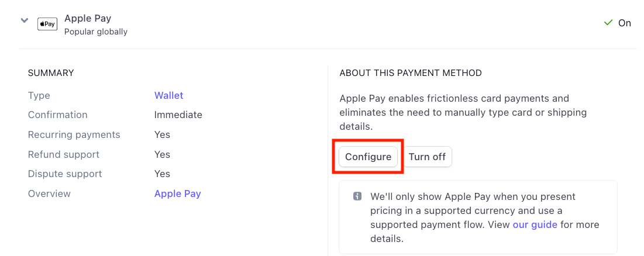Click the Apple Pay header title

pyautogui.click(x=88, y=18)
